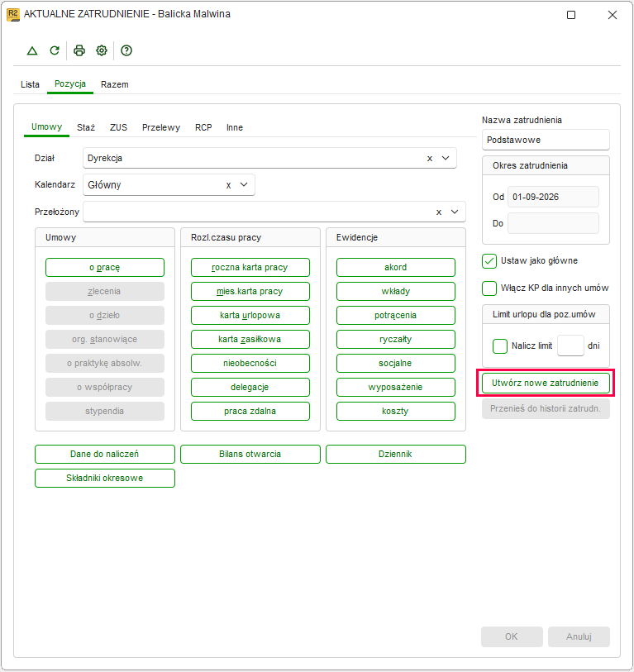Open praca zdalna records
Screen dimensions: 634x672
point(250,412)
